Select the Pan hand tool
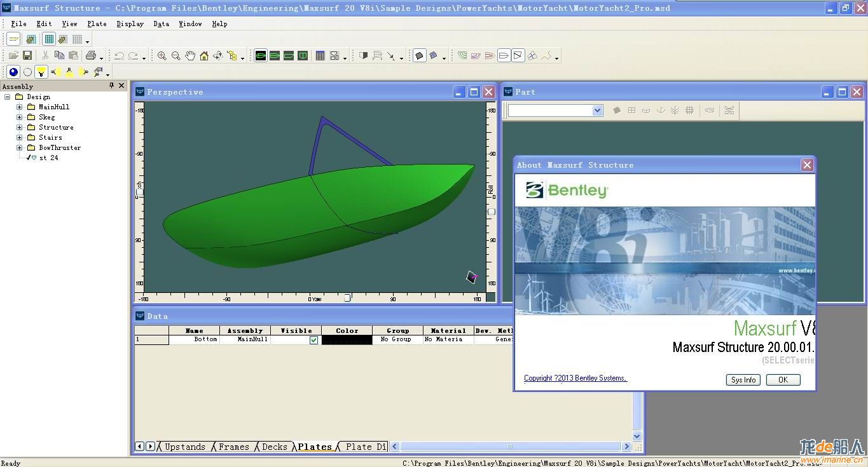 pos(190,56)
